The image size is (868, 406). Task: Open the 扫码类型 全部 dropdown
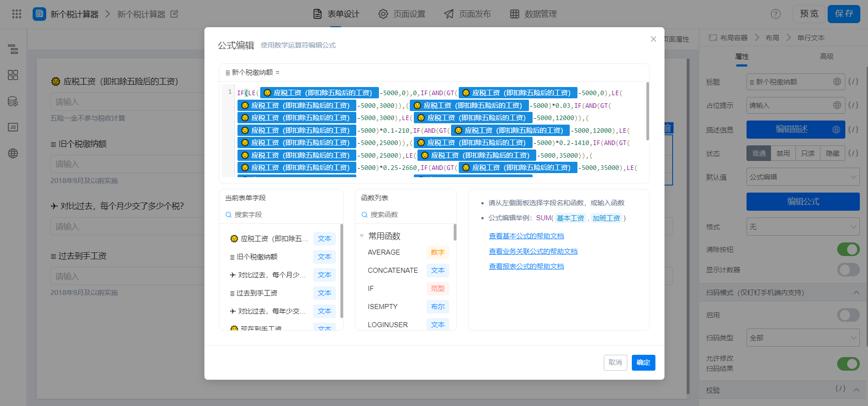click(803, 338)
